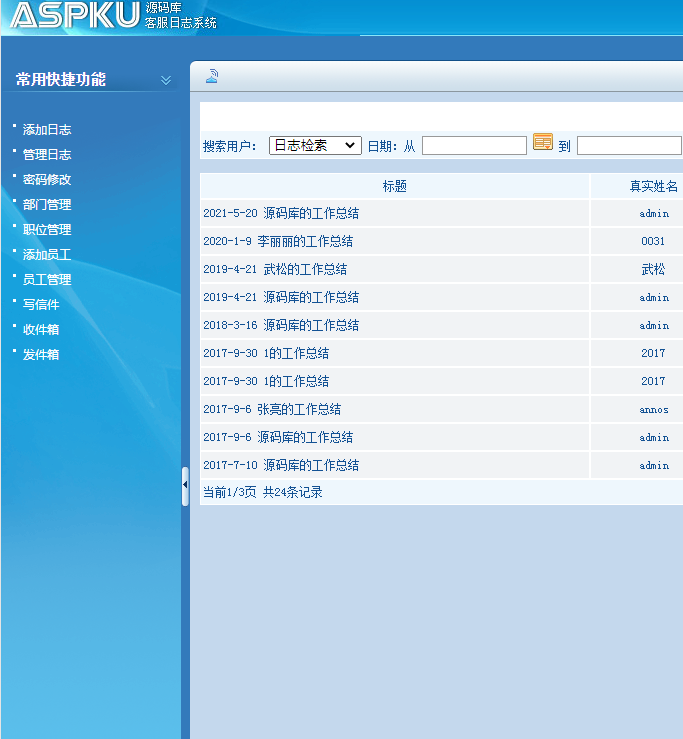
Task: Select 职位管理 in the sidebar
Action: [47, 230]
